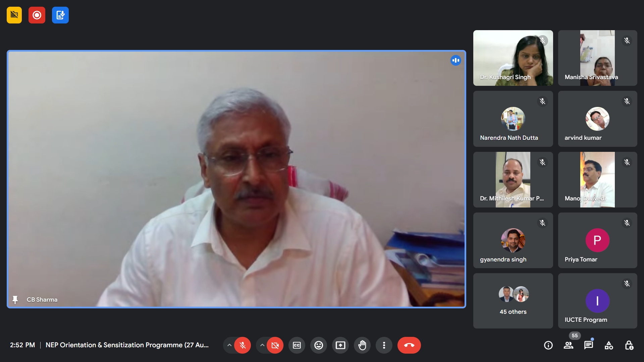The image size is (644, 362).
Task: Unpin CB Sharma using the pin icon
Action: point(15,300)
